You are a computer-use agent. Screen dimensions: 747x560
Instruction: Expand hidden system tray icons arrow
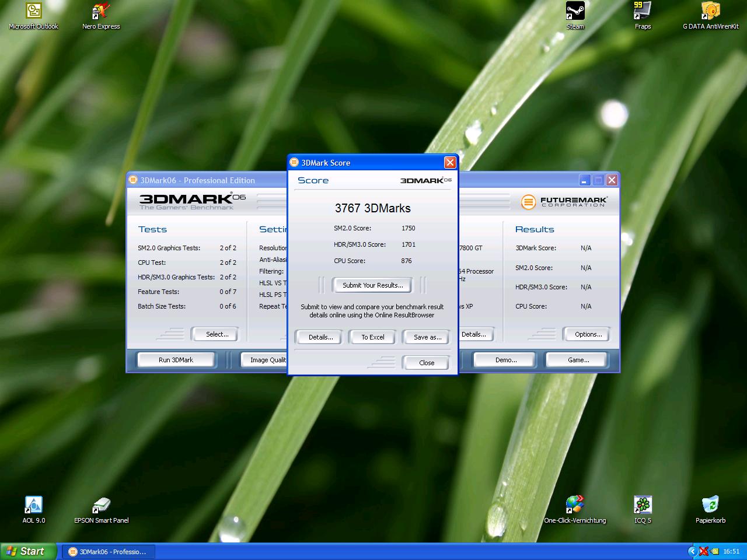[x=693, y=551]
